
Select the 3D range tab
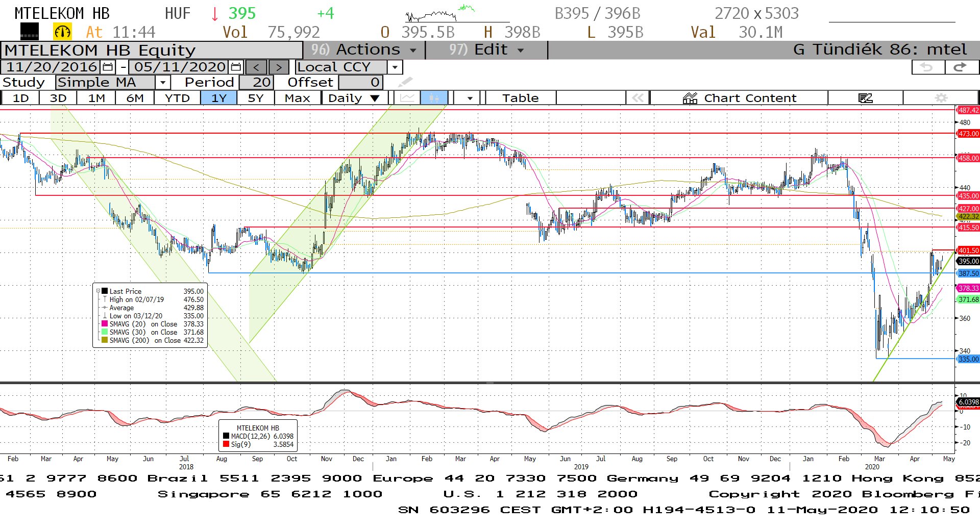[58, 97]
